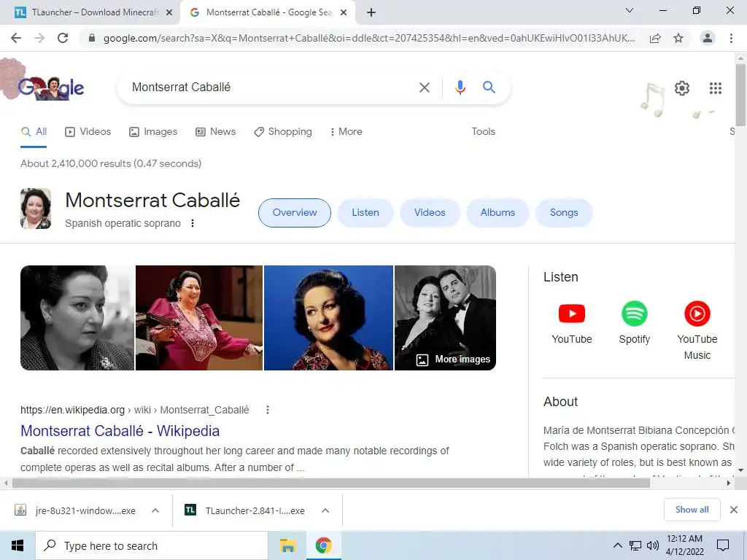The height and width of the screenshot is (560, 747).
Task: Switch to Images search results
Action: pos(153,131)
